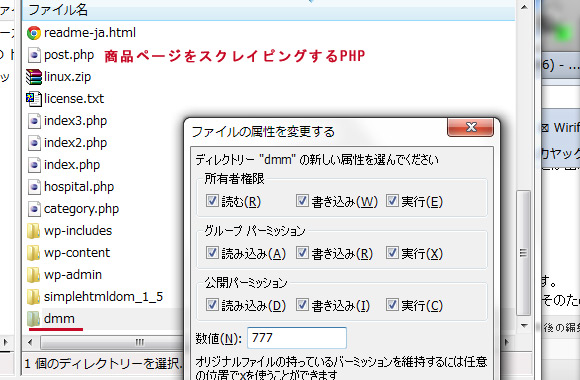Click file list vertical scrollbar up arrow
Viewport: 580px width, 380px height.
point(524,7)
